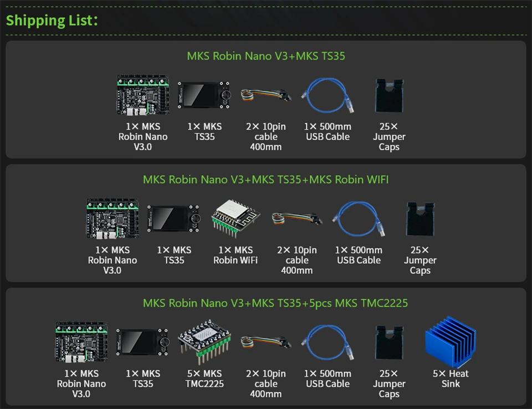Click '2× 10pin cable 400mm' label in WIFI kit
532x409 pixels.
click(297, 260)
